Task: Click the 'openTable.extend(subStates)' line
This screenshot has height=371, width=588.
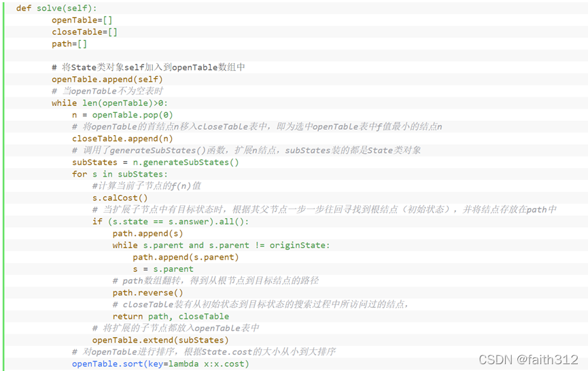Action: coord(160,340)
